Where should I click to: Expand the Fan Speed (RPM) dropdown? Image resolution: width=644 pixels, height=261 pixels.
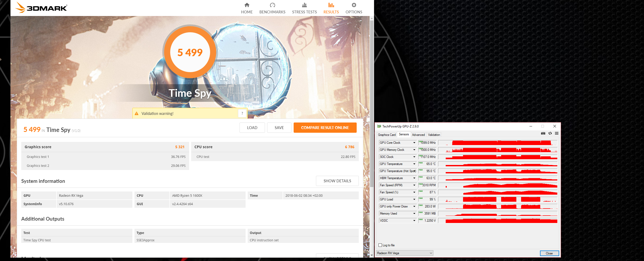[x=414, y=185]
